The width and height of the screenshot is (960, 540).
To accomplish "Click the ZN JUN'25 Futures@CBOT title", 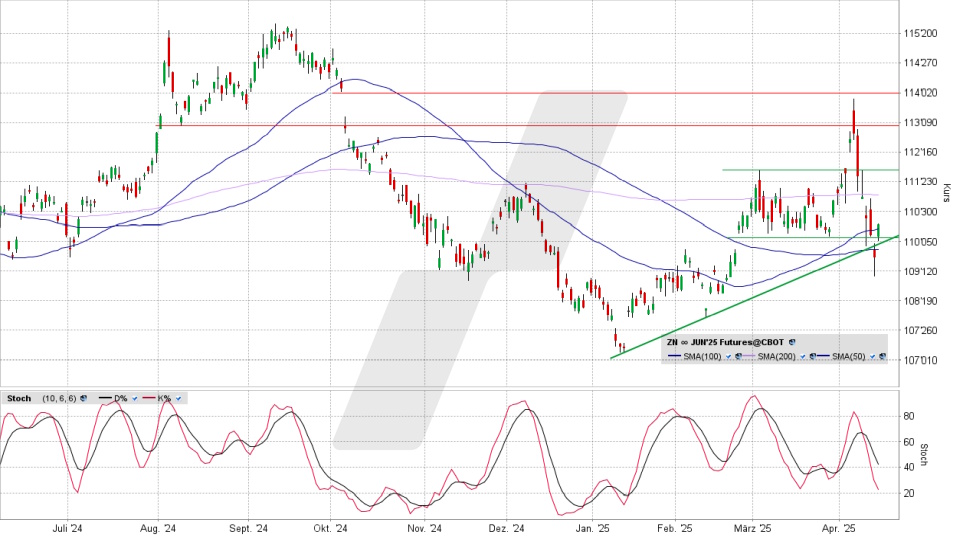I will [725, 342].
